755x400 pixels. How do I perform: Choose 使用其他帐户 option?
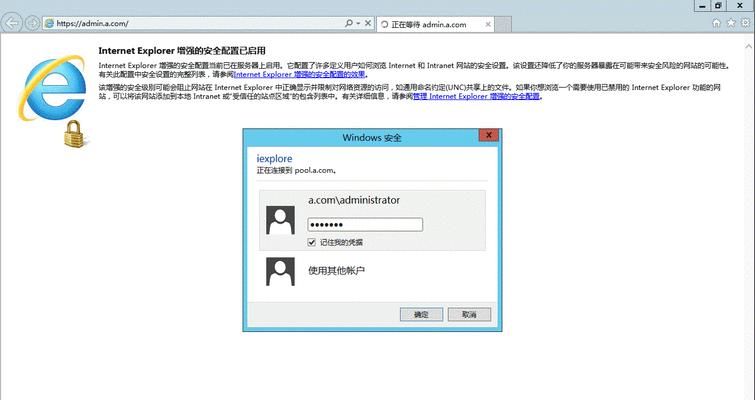[x=336, y=271]
